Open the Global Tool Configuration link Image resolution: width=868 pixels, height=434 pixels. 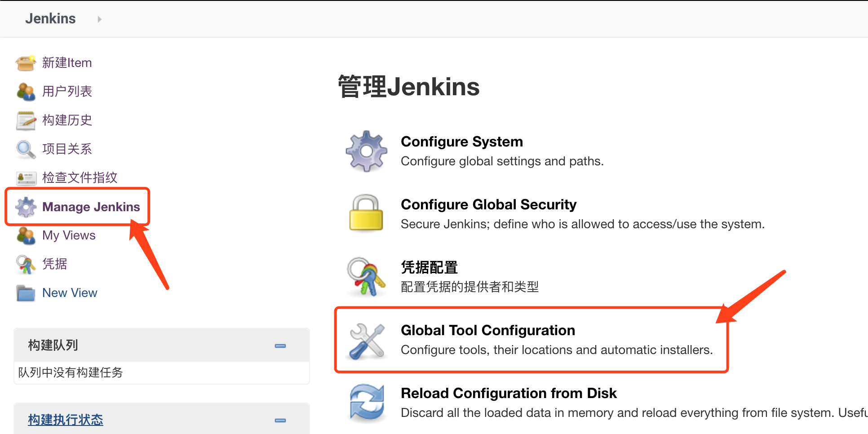pos(488,330)
